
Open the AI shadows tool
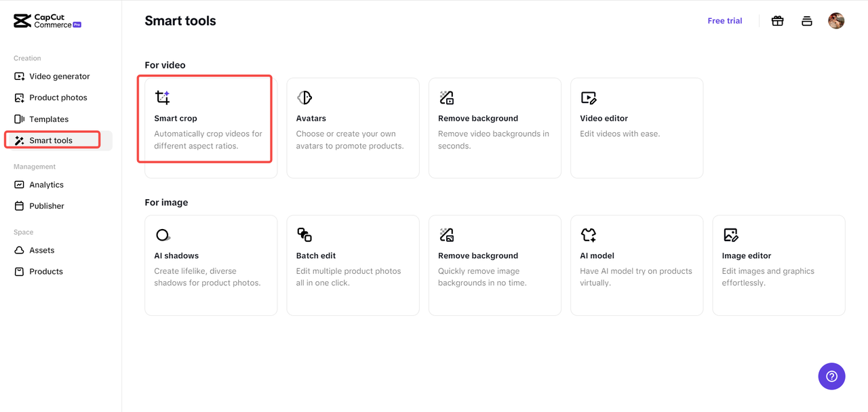210,264
